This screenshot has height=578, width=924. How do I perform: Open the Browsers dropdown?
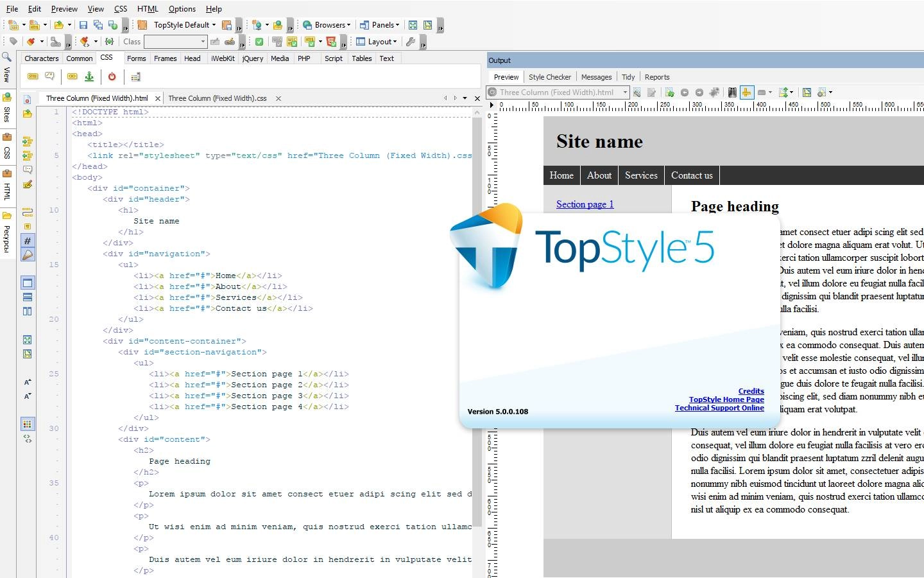[327, 25]
